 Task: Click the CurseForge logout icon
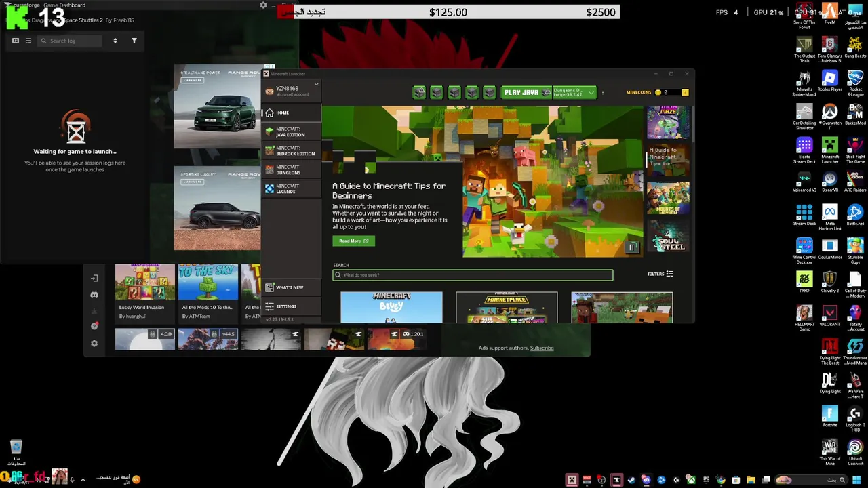click(94, 278)
